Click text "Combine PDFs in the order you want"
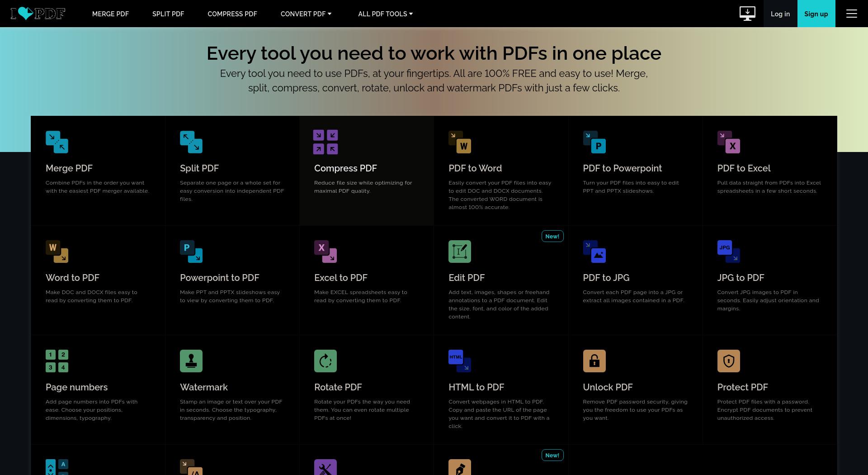 tap(95, 183)
